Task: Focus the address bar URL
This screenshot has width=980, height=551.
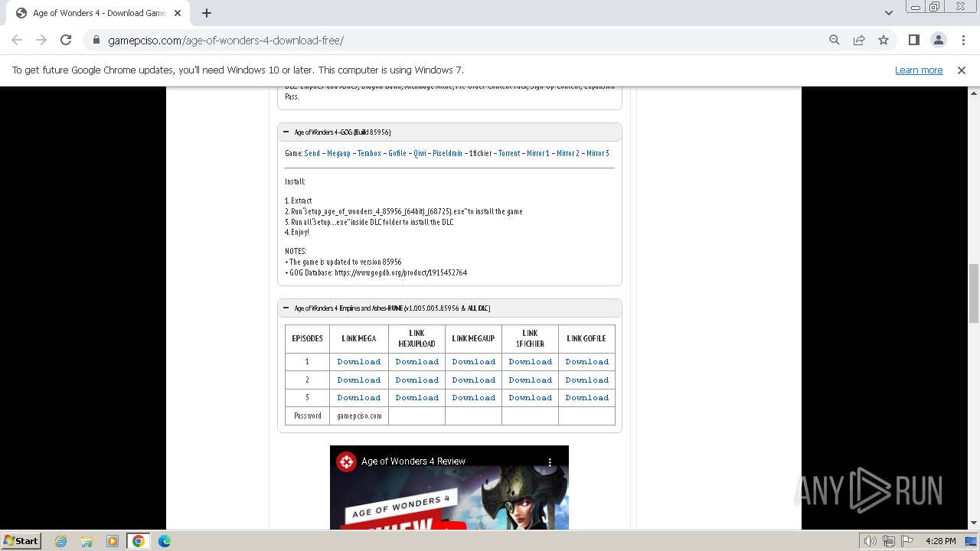Action: tap(226, 40)
